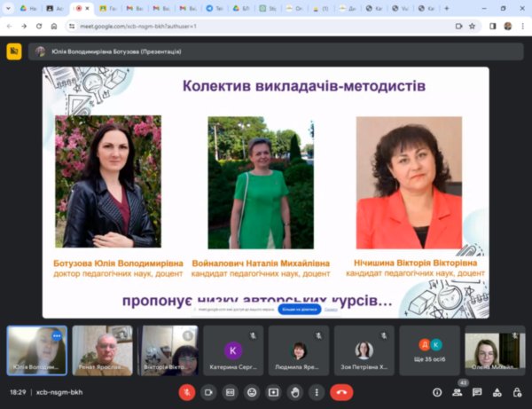
Task: Open the emoji reactions picker
Action: click(x=252, y=391)
